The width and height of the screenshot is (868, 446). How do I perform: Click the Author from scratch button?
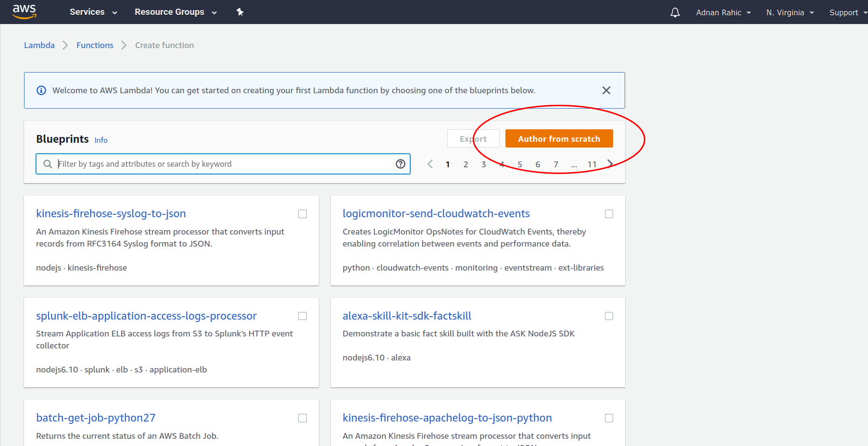[x=559, y=138]
